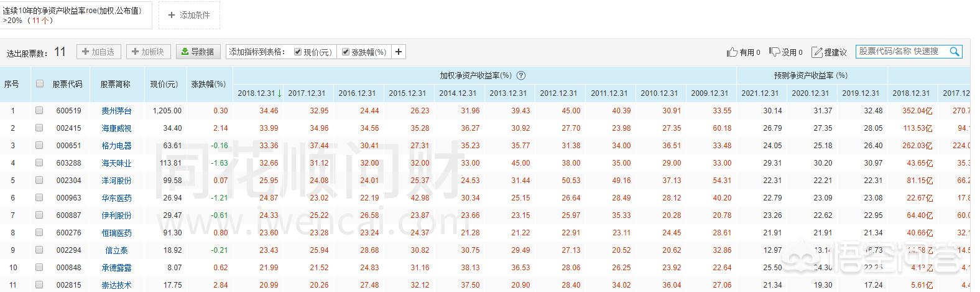The height and width of the screenshot is (292, 980).
Task: Open the 洋河股份 stock link
Action: point(116,181)
